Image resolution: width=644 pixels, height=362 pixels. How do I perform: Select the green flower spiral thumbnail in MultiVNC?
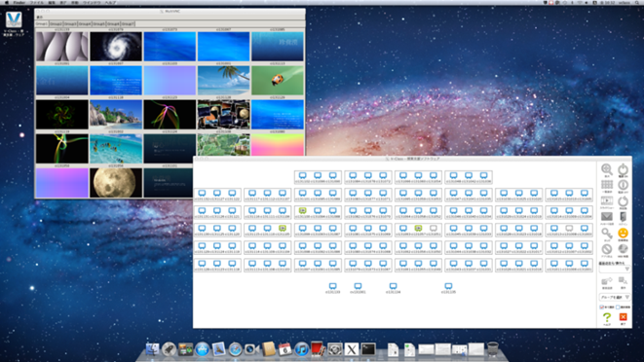(x=62, y=115)
